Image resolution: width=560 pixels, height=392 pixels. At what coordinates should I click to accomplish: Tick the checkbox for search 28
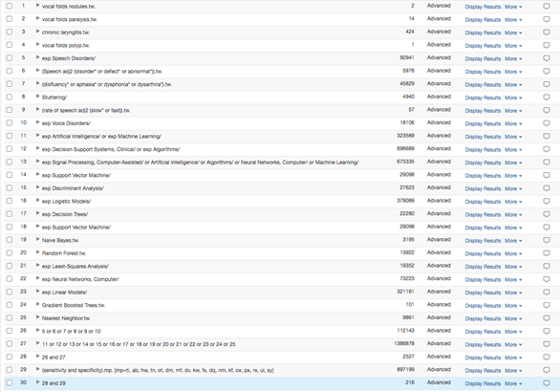click(10, 357)
